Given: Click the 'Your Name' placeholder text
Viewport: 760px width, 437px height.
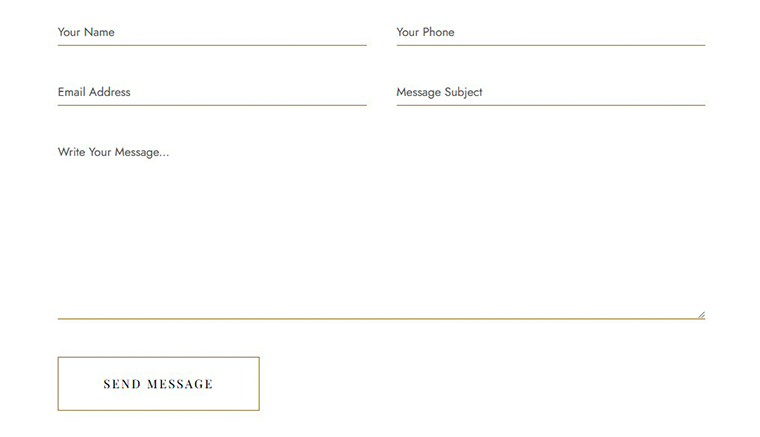Looking at the screenshot, I should tap(86, 32).
